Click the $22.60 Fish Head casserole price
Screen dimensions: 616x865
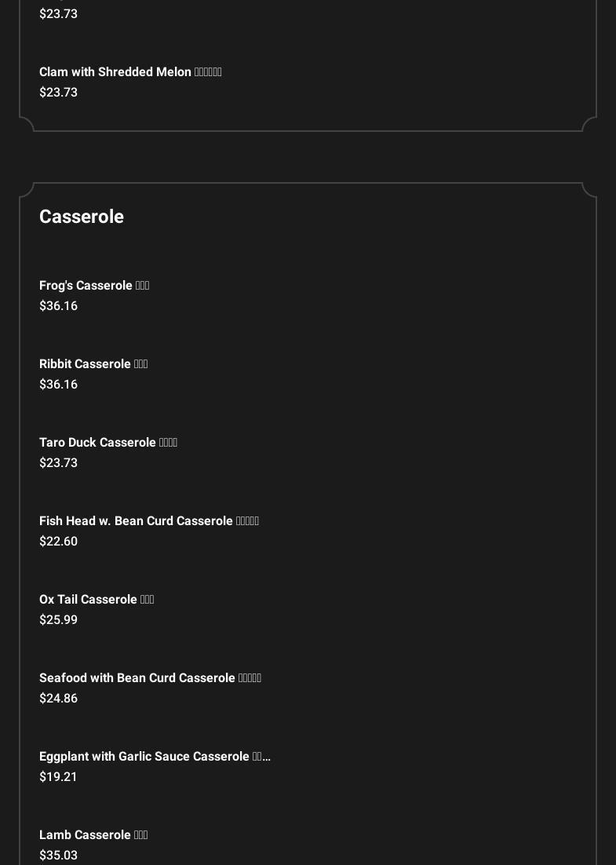tap(59, 542)
